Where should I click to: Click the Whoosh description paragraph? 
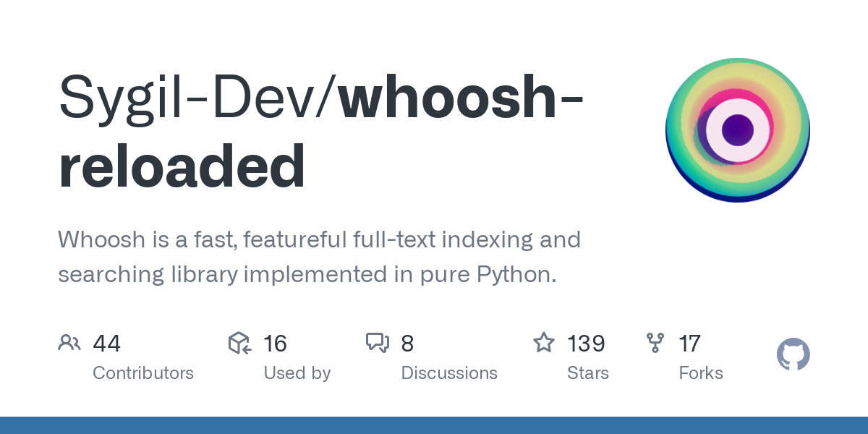[318, 257]
